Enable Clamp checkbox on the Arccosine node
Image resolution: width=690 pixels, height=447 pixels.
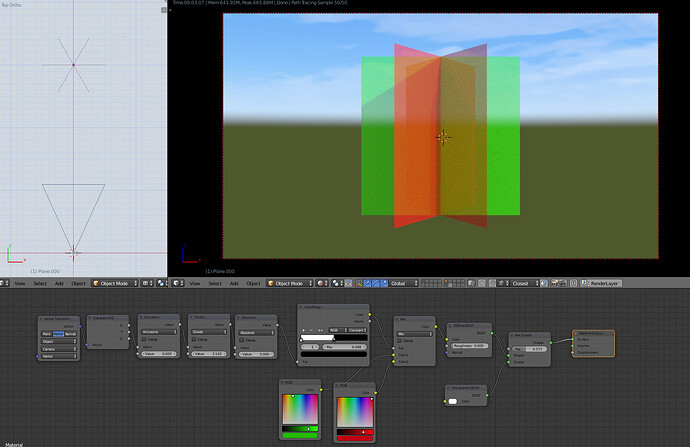[x=144, y=339]
